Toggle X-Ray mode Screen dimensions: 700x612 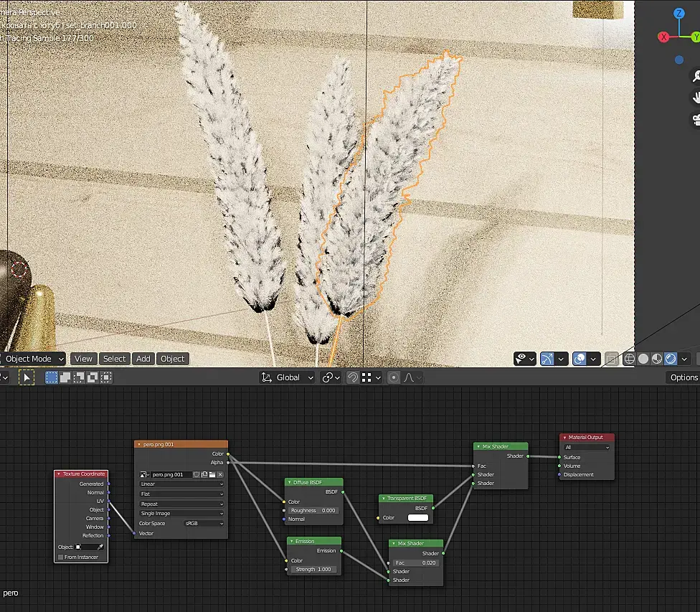coord(612,359)
